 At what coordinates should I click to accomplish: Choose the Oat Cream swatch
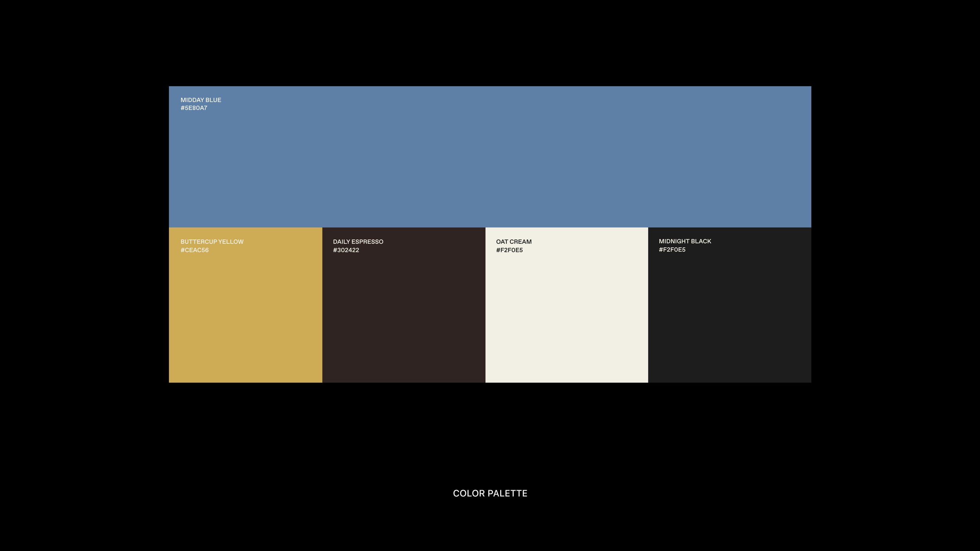566,314
